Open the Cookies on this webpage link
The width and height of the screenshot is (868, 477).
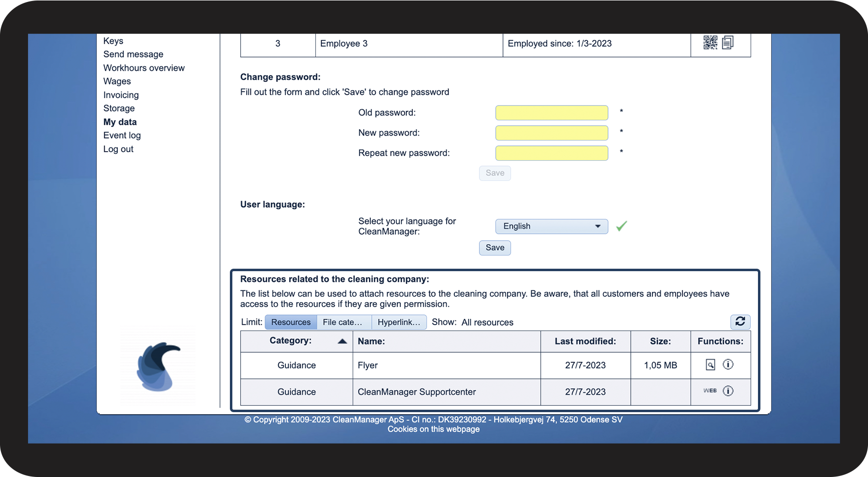point(433,429)
